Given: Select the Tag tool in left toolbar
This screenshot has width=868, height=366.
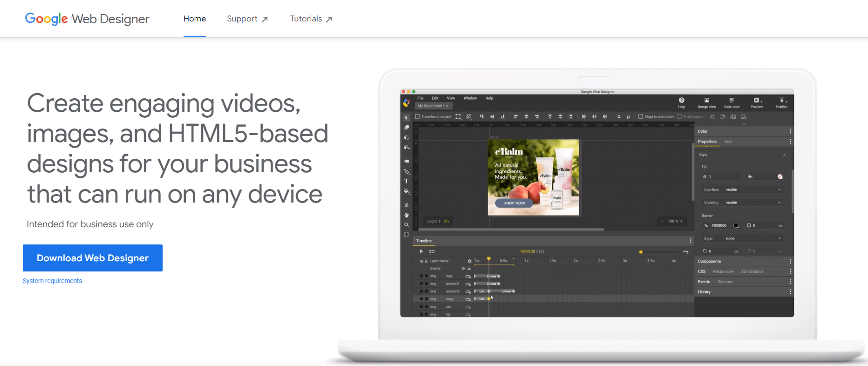Looking at the screenshot, I should pos(406,161).
